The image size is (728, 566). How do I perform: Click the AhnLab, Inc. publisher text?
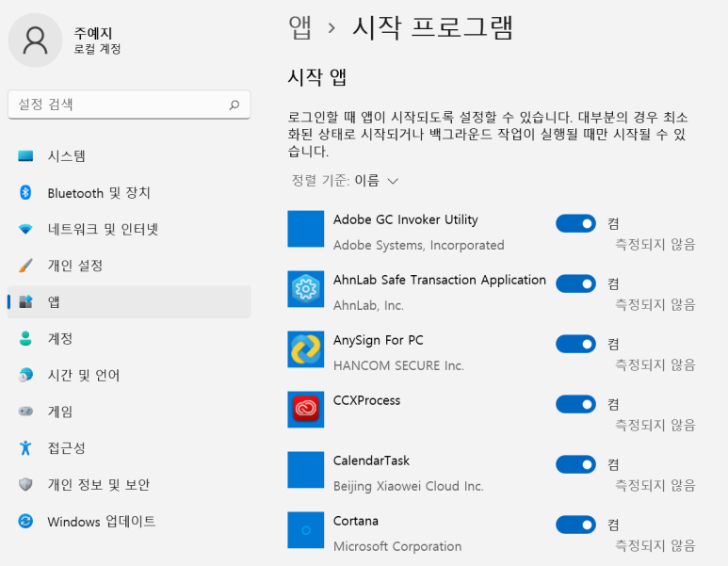pos(368,305)
